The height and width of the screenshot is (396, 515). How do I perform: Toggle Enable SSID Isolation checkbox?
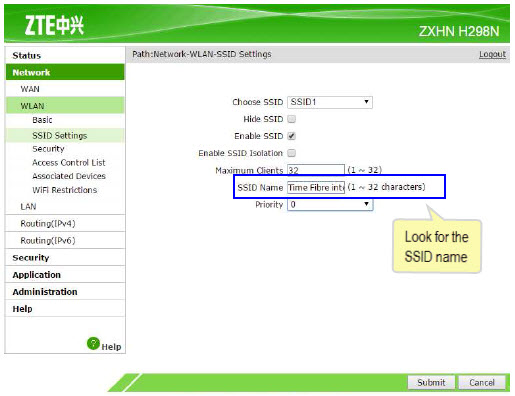[x=292, y=153]
